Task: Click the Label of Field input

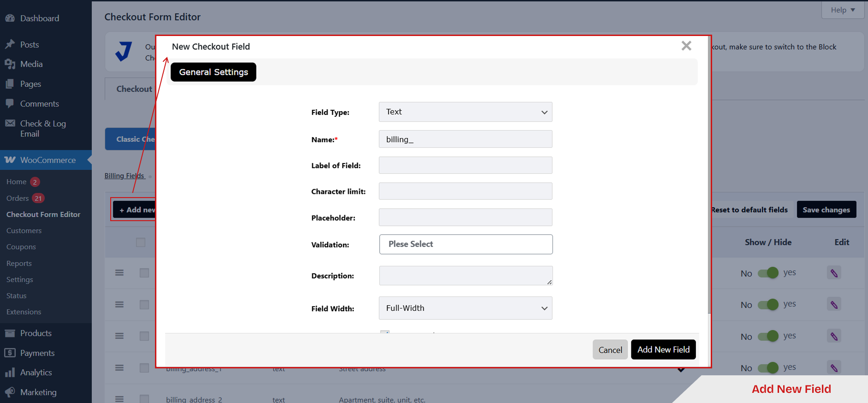Action: pyautogui.click(x=465, y=165)
